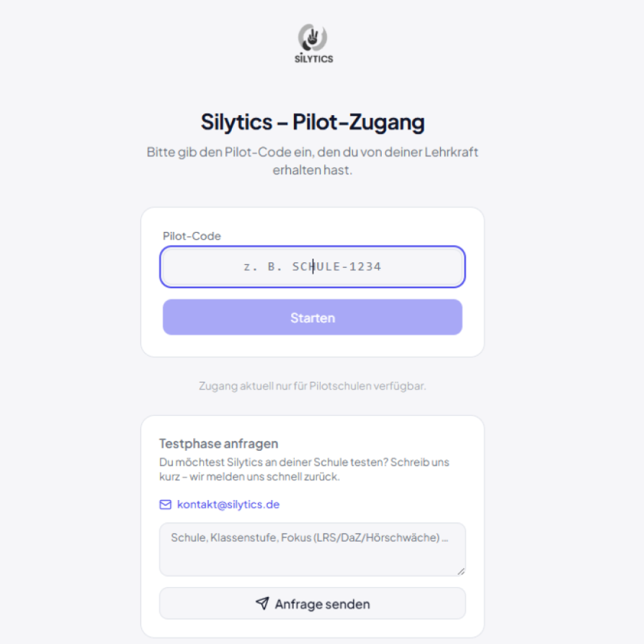Select the "Silytics – Pilot-Zugang" heading
The image size is (644, 644).
coord(313,122)
